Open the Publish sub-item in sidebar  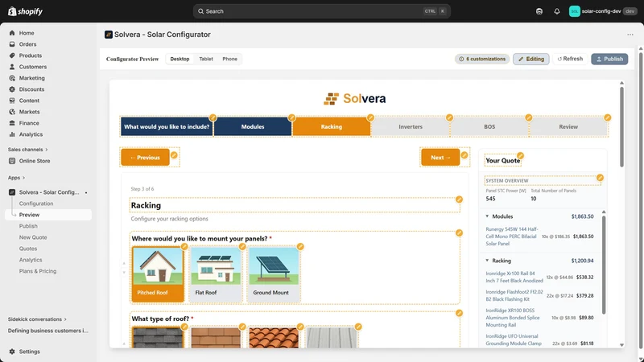[28, 226]
